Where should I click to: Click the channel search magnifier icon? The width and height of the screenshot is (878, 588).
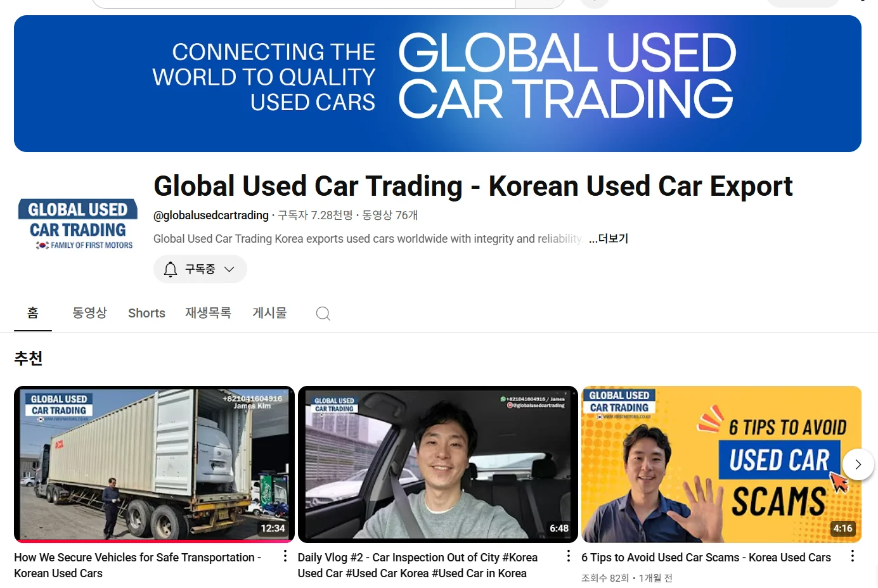point(323,314)
